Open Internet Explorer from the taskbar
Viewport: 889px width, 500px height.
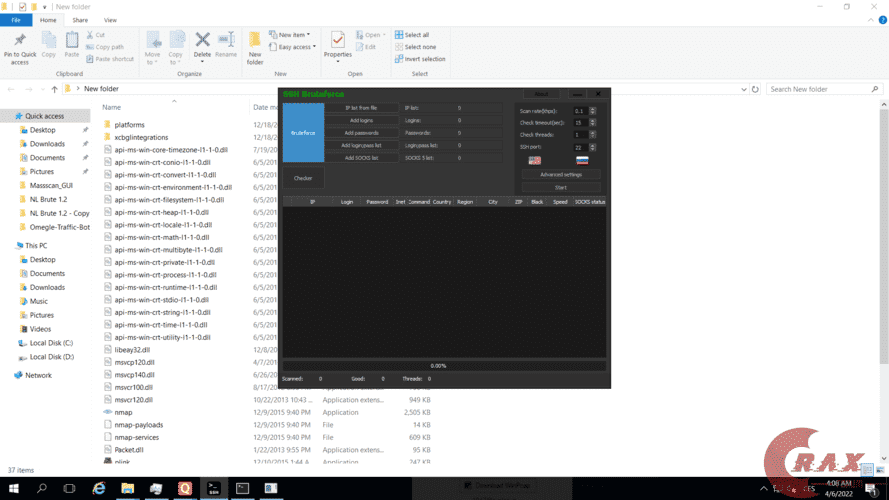99,489
